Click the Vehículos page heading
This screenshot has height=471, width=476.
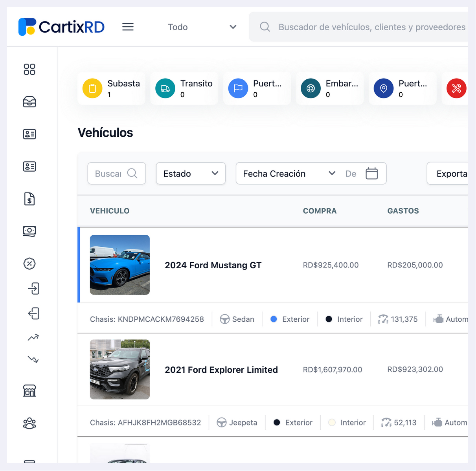pos(105,132)
